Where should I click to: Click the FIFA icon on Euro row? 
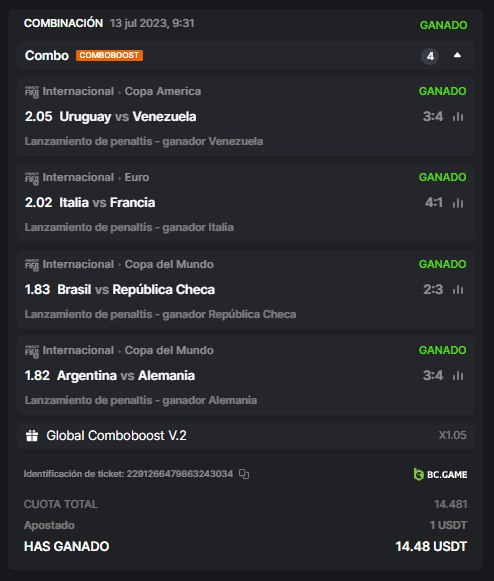32,177
